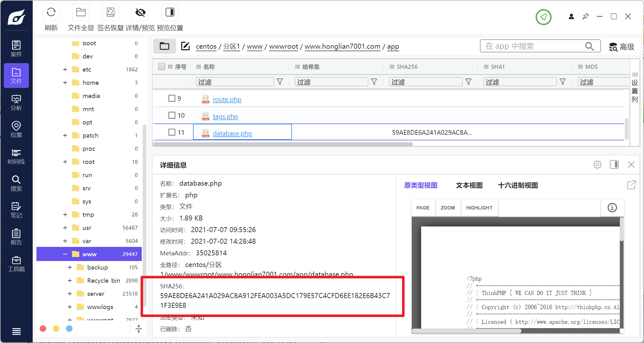Screen dimensions: 644x343
Task: Open the route.php file link
Action: 227,100
